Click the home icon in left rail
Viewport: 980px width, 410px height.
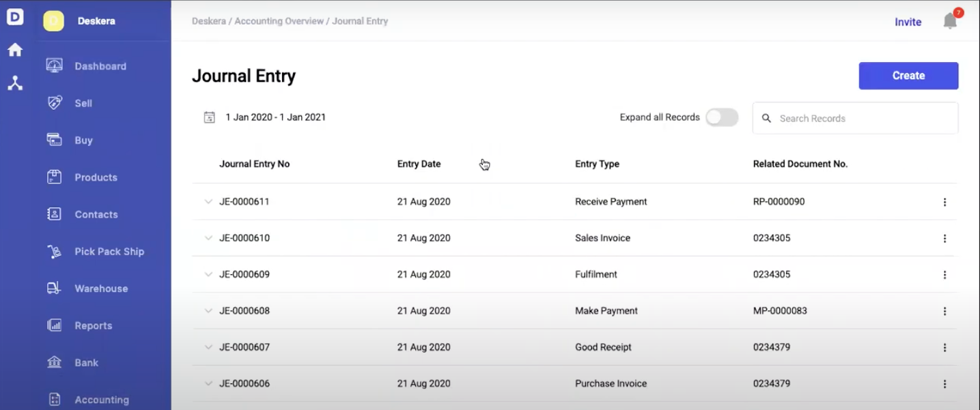15,50
